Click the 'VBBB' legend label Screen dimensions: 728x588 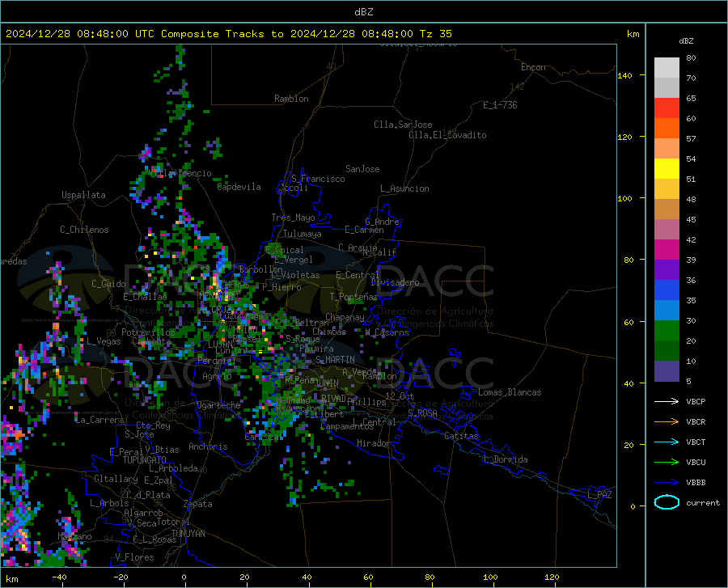click(x=696, y=483)
